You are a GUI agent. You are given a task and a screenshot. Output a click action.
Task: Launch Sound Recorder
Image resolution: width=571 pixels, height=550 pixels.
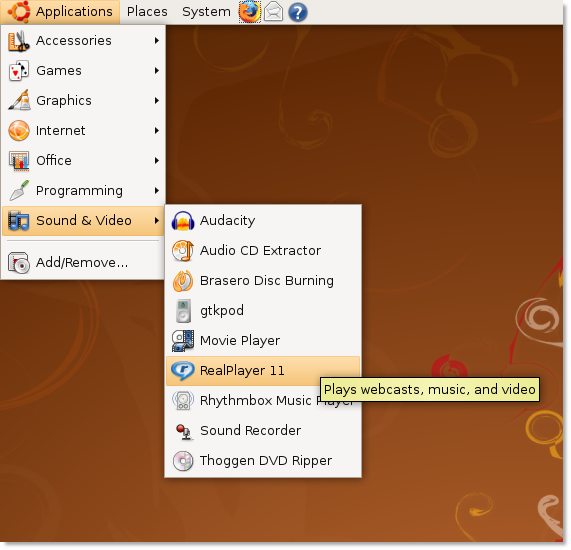tap(263, 431)
